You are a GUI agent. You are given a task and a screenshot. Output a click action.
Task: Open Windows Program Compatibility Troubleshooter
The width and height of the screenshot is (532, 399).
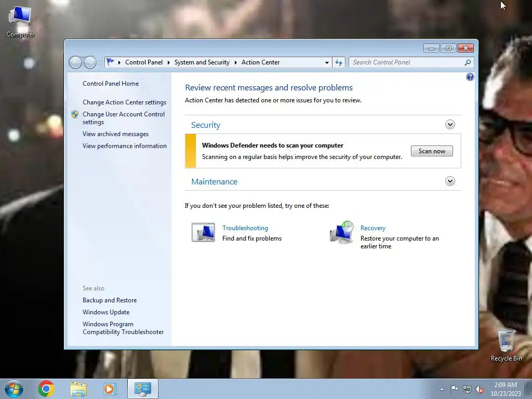pyautogui.click(x=123, y=328)
